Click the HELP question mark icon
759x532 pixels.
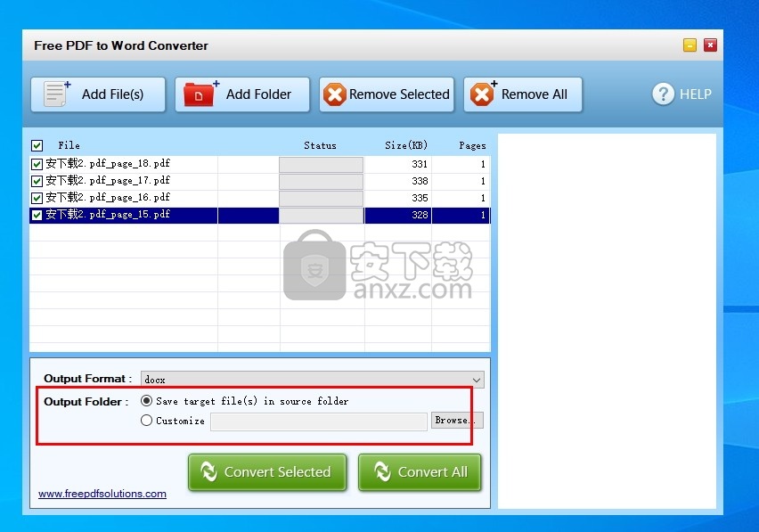[663, 94]
